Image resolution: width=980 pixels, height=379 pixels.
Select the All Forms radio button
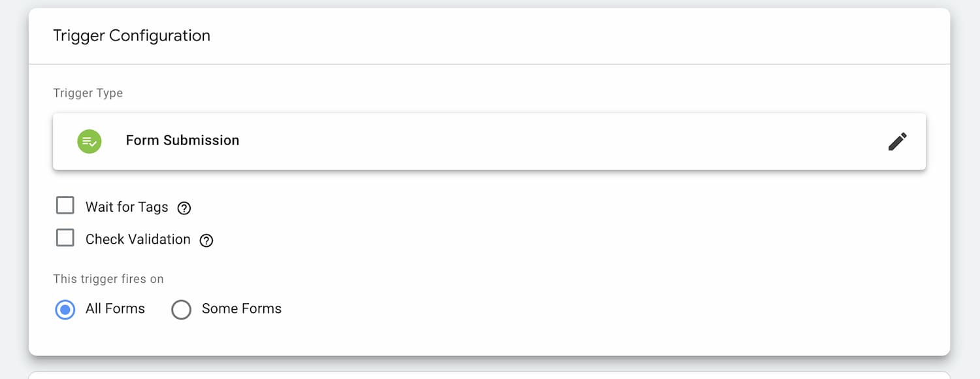[x=65, y=309]
